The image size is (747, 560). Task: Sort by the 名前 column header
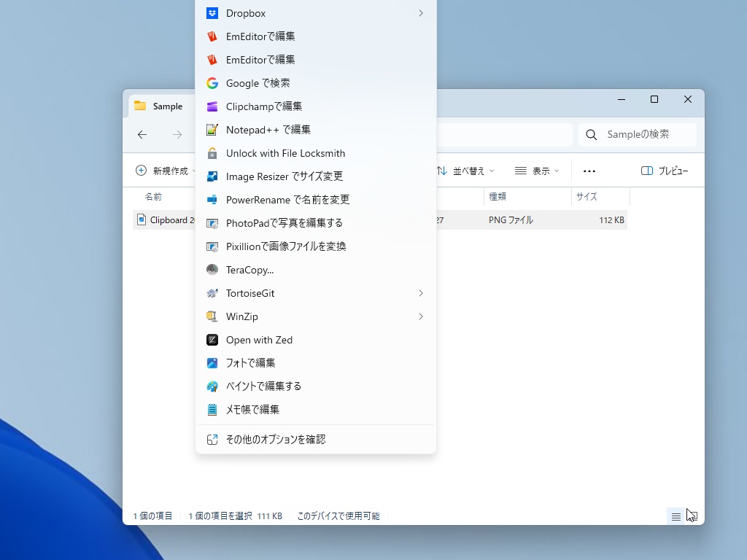pos(153,197)
